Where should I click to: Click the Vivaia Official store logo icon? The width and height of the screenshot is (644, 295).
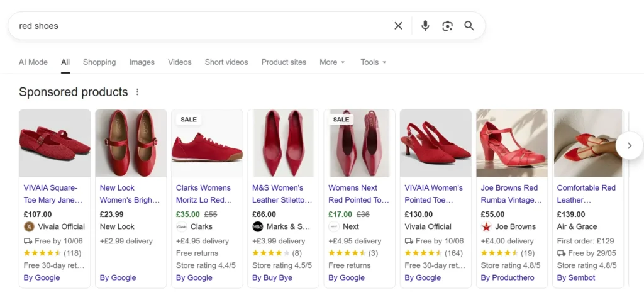pyautogui.click(x=29, y=227)
